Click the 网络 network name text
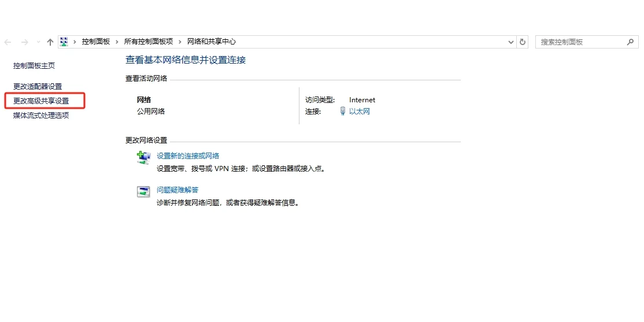This screenshot has width=644, height=322. pos(144,100)
